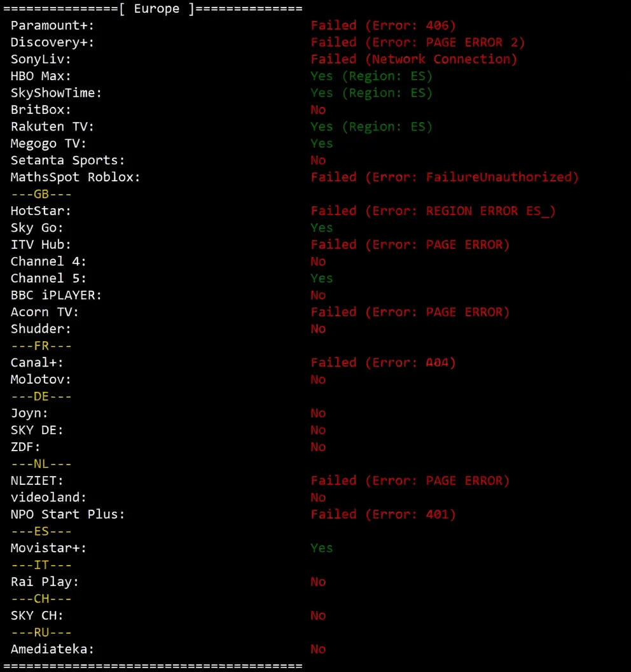Screen dimensions: 631x672
Task: Click the FR region separator
Action: (x=41, y=346)
